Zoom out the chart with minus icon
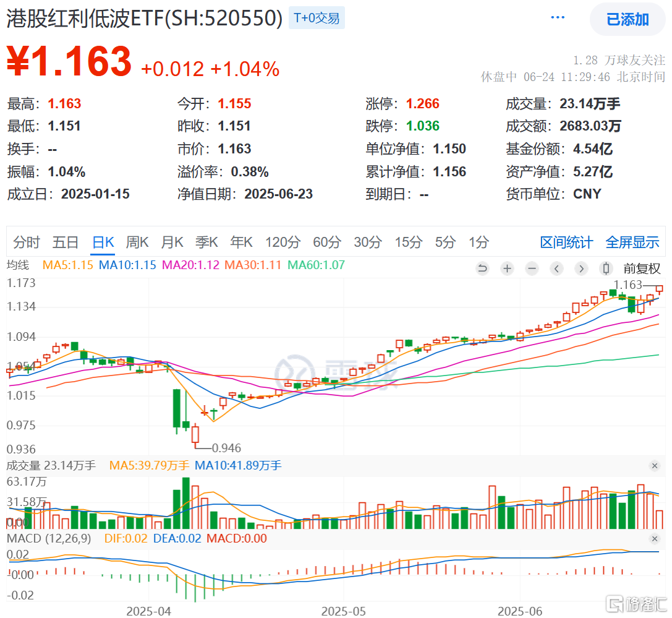The width and height of the screenshot is (672, 618). click(x=532, y=269)
